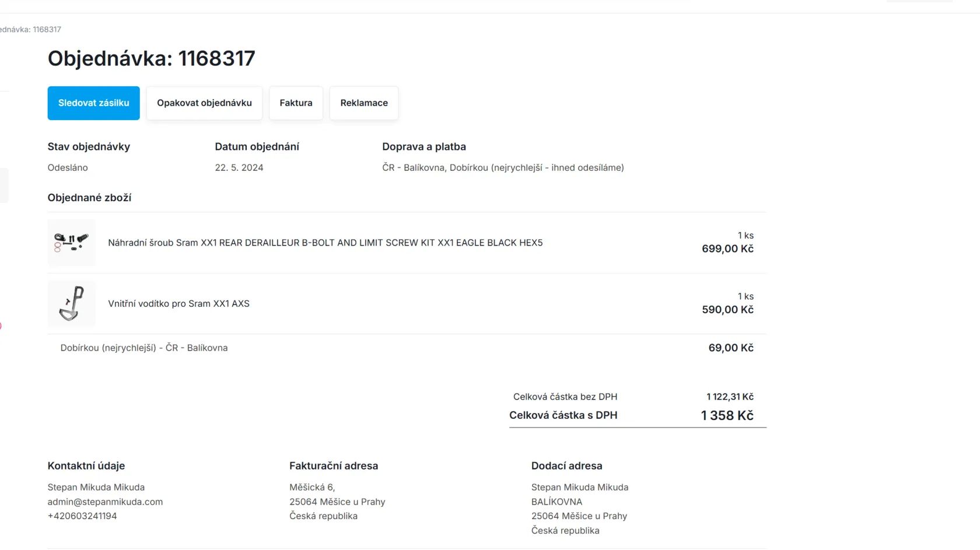Open the Faktura invoice
The height and width of the screenshot is (550, 980).
296,103
